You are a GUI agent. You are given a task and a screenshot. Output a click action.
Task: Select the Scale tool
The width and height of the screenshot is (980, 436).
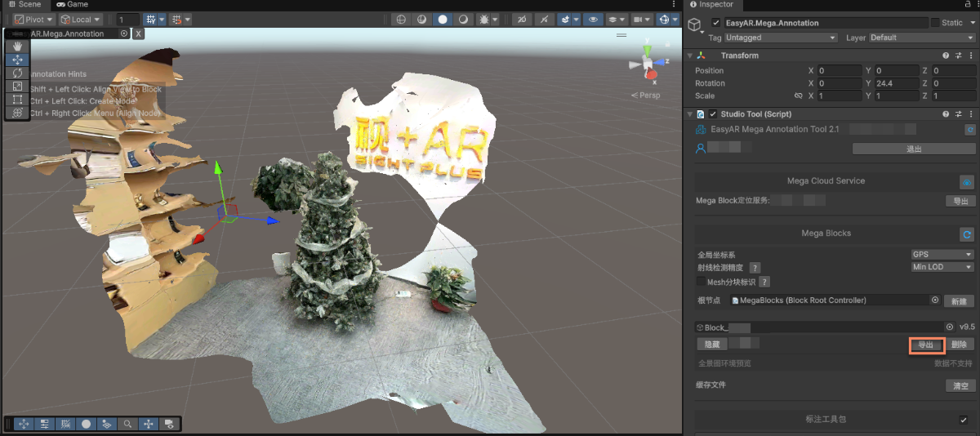click(17, 86)
